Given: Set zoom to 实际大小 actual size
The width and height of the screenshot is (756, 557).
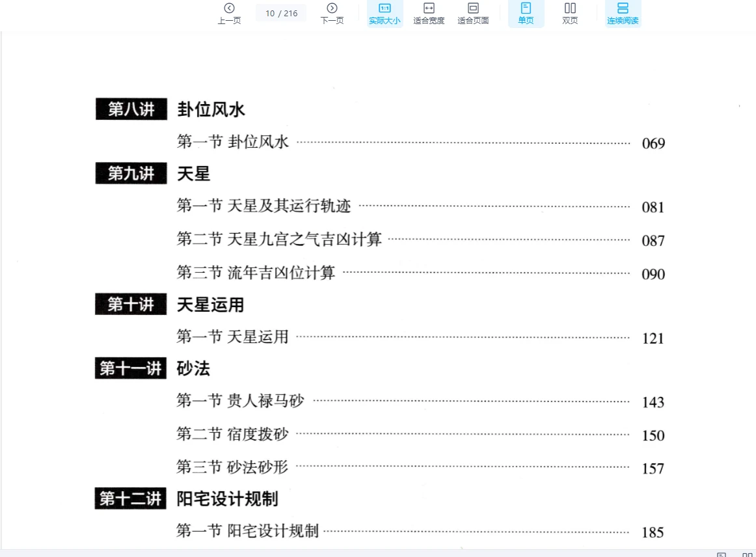Looking at the screenshot, I should 385,14.
